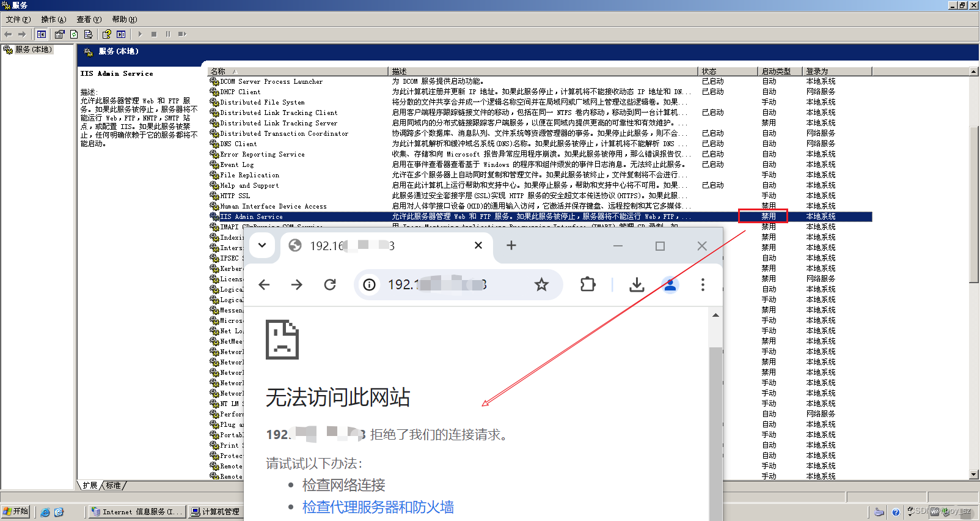Click the Chrome profile avatar icon
This screenshot has height=521, width=980.
[670, 284]
